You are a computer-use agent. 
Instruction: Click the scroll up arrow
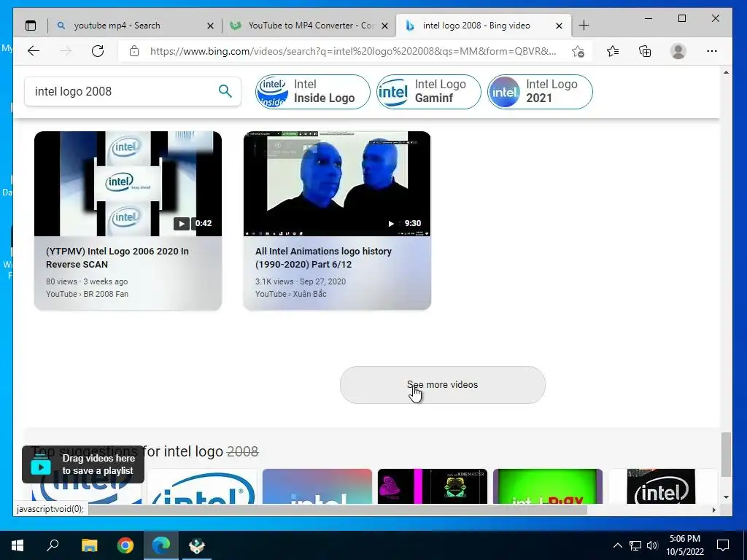click(x=726, y=72)
